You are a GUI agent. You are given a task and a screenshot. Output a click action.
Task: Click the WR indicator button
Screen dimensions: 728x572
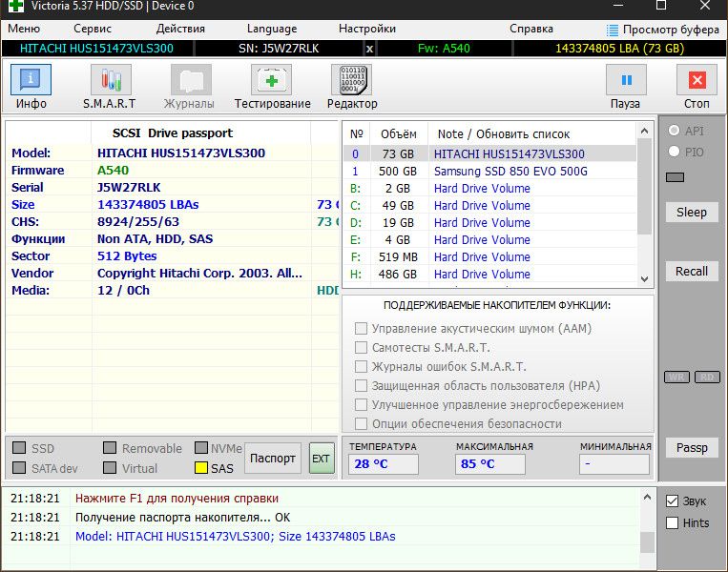676,377
